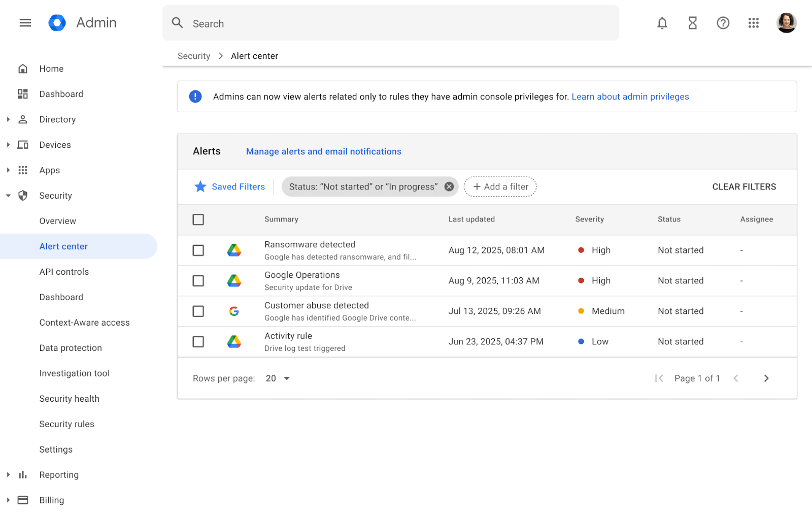Click the Google Admin logo icon
The width and height of the screenshot is (812, 514).
point(57,22)
